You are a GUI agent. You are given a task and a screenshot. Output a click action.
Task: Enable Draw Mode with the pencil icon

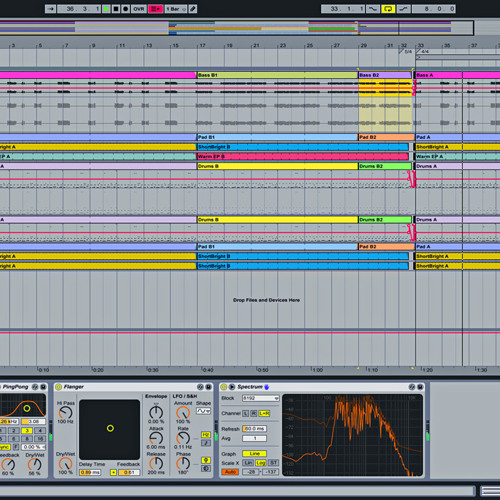(193, 9)
